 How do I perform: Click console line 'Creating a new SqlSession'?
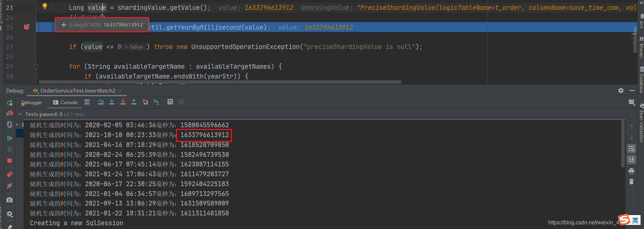(x=77, y=223)
